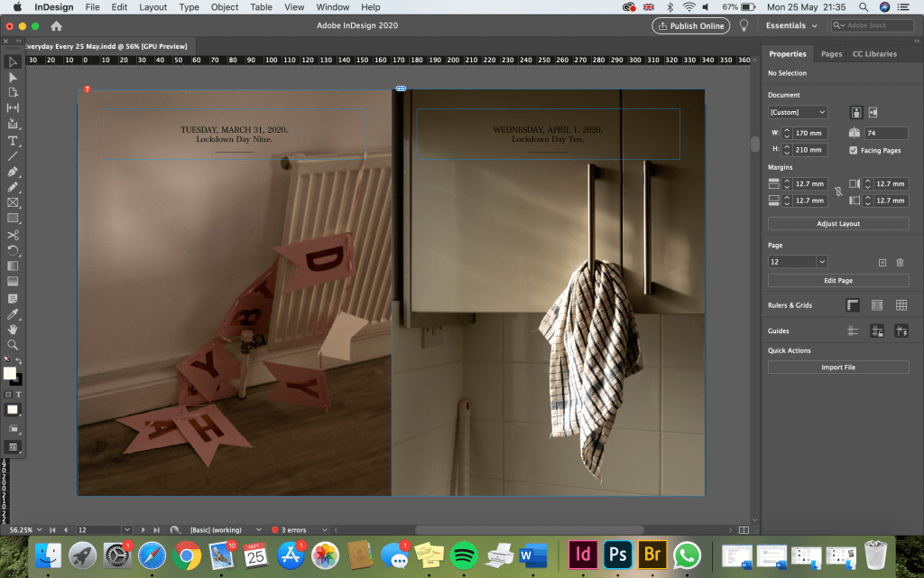
Task: Delete page using trash icon
Action: pyautogui.click(x=900, y=262)
